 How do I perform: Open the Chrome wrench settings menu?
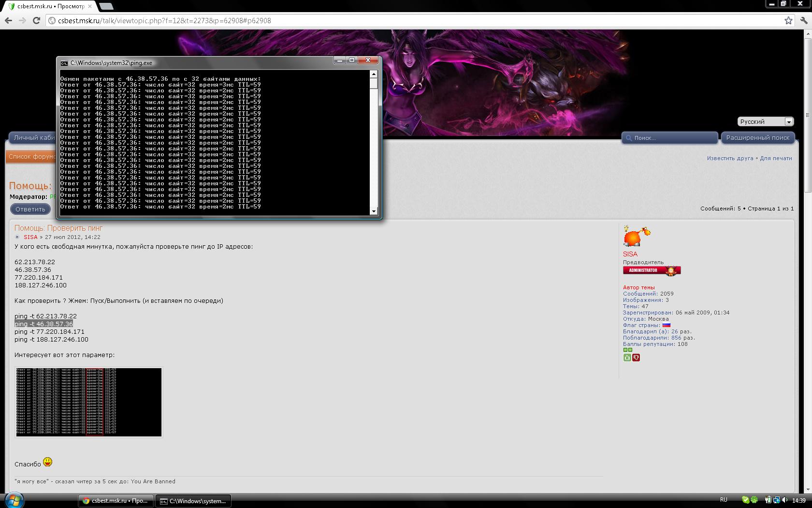coord(804,20)
